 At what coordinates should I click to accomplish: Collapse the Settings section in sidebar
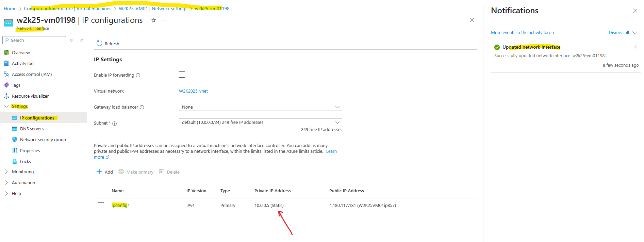[x=6, y=106]
